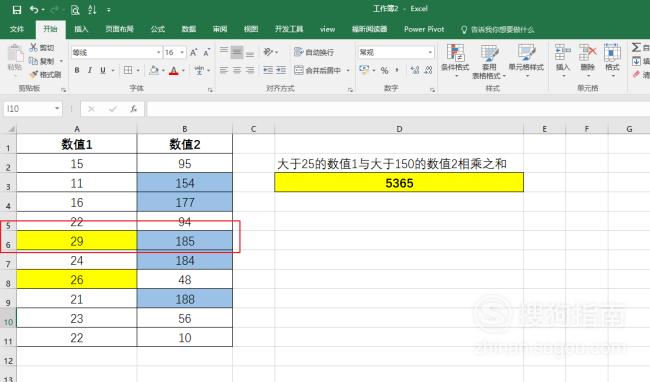This screenshot has width=650, height=382.
Task: Open Cell Styles (单元格样式)
Action: point(526,60)
